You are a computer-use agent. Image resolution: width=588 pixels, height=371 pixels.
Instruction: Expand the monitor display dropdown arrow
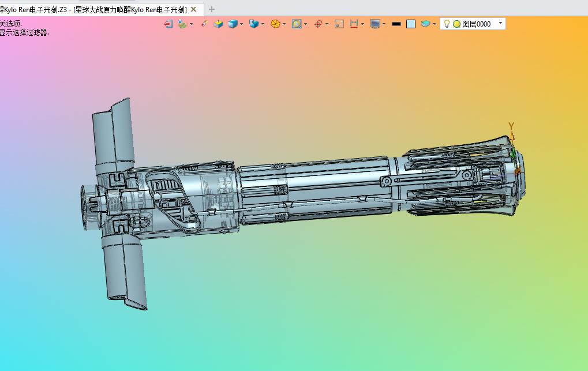point(384,24)
